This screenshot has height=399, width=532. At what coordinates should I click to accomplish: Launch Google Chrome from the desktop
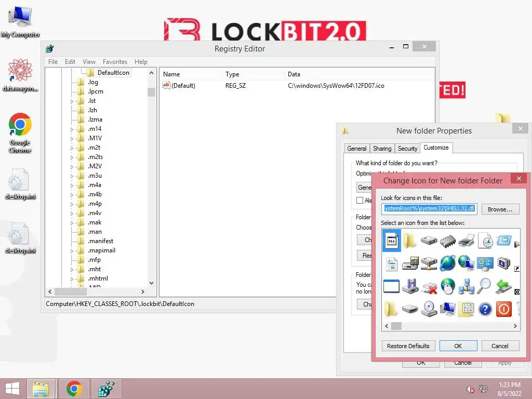click(20, 132)
